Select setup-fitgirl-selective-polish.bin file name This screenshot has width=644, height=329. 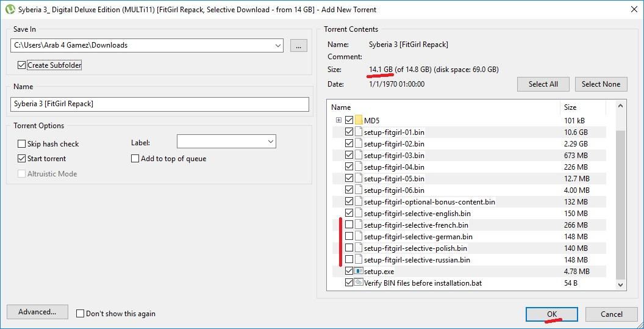point(415,248)
